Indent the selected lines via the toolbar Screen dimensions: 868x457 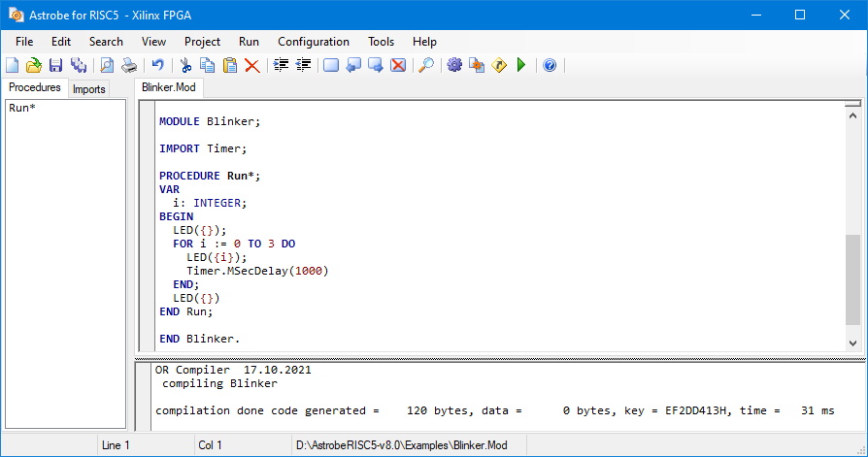(x=282, y=65)
